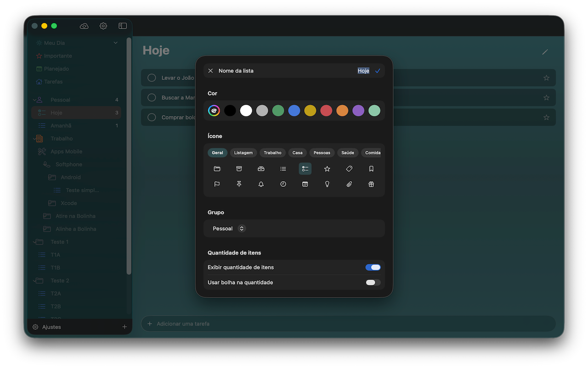Mark 'Buscar a Mar' task as complete
This screenshot has width=588, height=368.
pyautogui.click(x=152, y=98)
